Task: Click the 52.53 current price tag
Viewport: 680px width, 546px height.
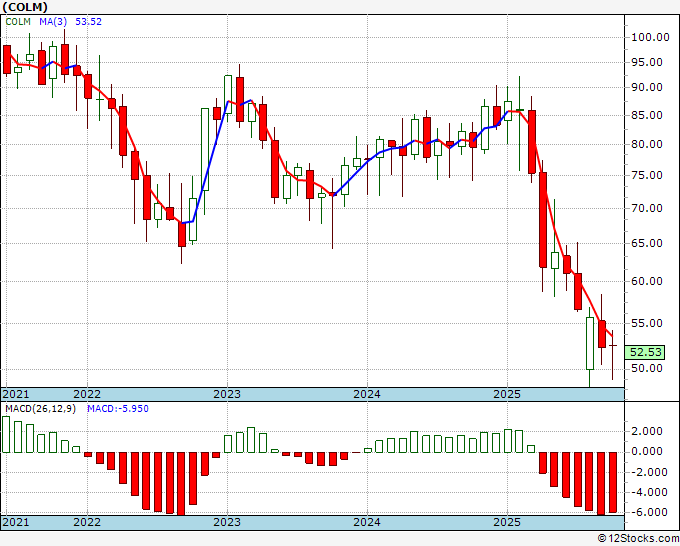Action: tap(646, 352)
